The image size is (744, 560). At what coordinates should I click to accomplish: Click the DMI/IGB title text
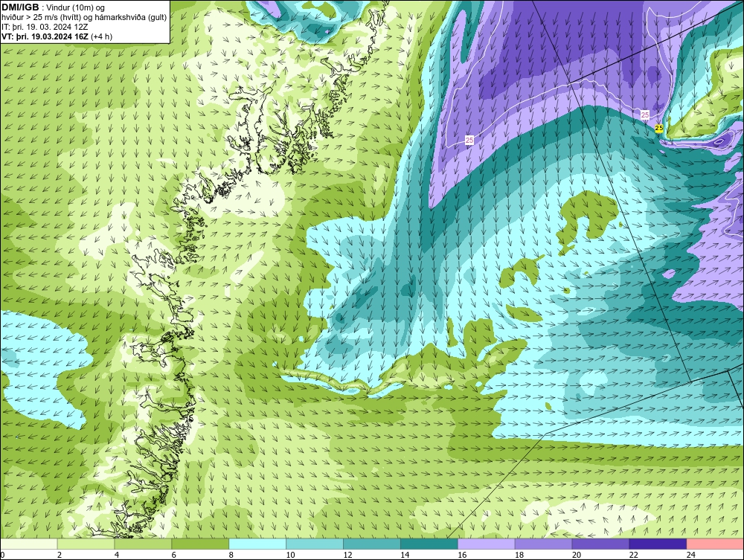point(20,7)
